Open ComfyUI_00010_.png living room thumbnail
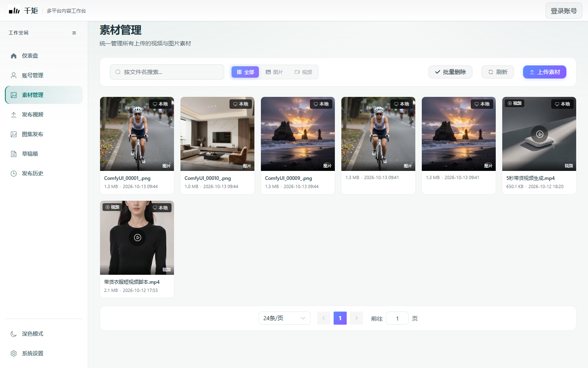The width and height of the screenshot is (588, 368). point(217,134)
